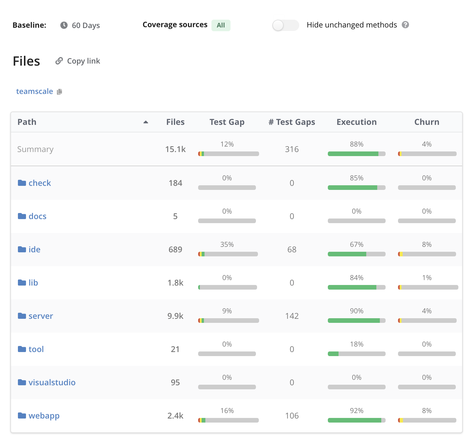Click the Test Gap column header
This screenshot has height=448, width=476.
pos(227,122)
